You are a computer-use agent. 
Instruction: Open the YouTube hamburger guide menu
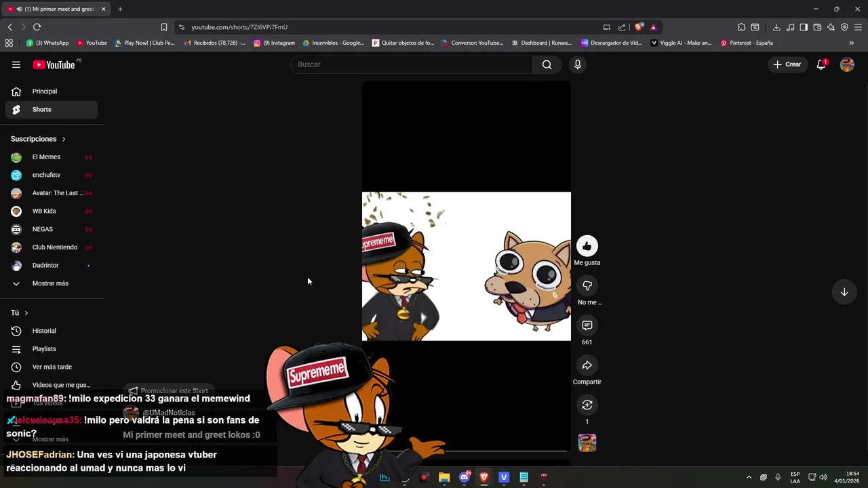[x=16, y=64]
